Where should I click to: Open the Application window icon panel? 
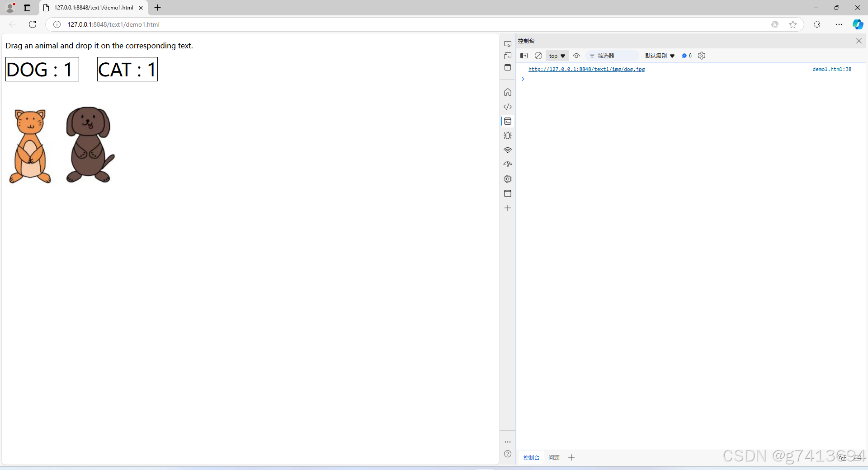click(x=508, y=193)
